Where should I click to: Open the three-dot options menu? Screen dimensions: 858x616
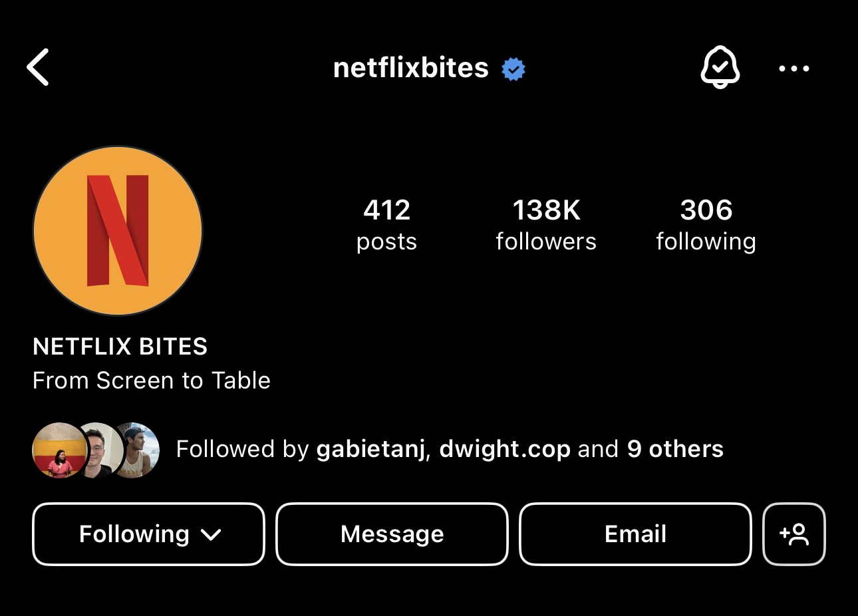(x=793, y=68)
